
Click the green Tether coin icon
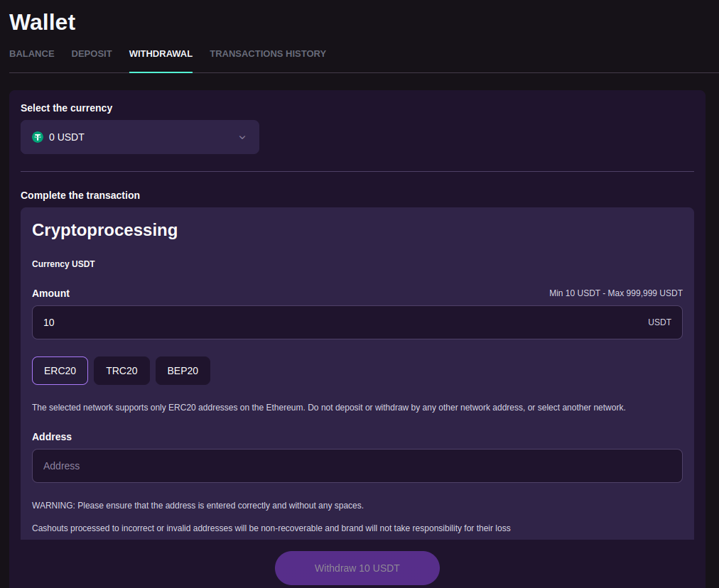pos(38,137)
